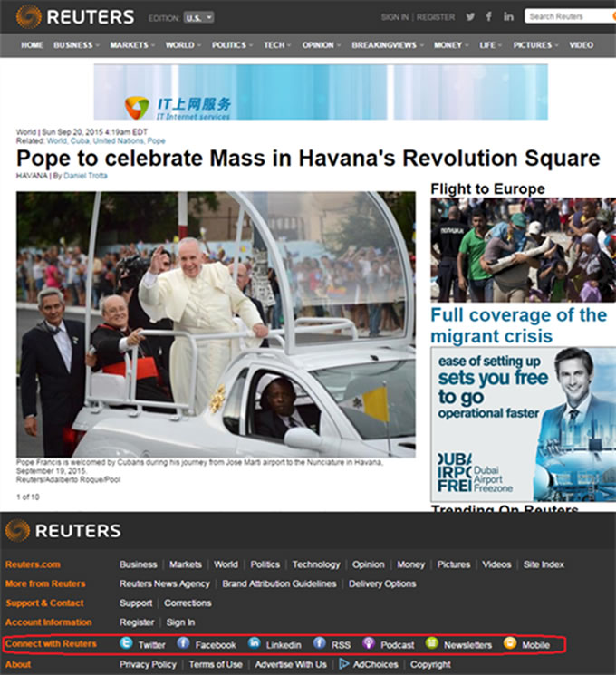Expand the Business nav menu
The image size is (616, 675).
click(76, 45)
